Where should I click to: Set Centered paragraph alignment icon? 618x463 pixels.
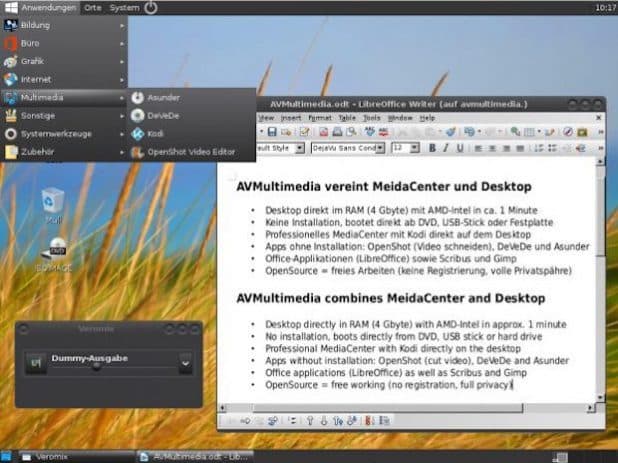coord(493,148)
